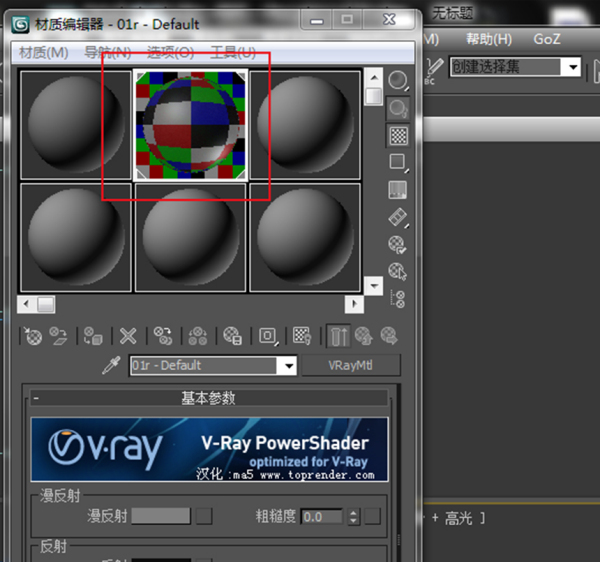Click the Make Preview filmstrip icon
The width and height of the screenshot is (600, 562).
398,217
